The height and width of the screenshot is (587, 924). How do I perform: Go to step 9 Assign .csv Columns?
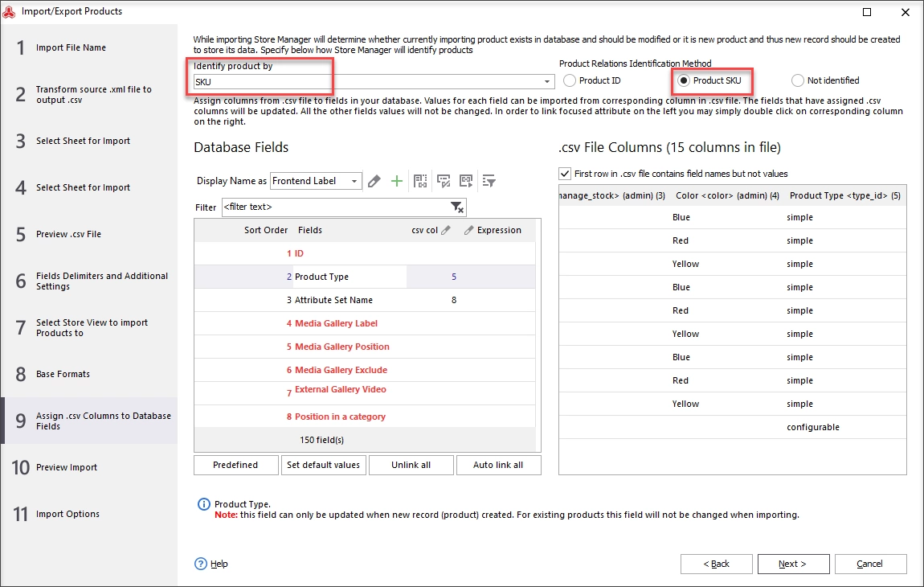click(x=89, y=421)
